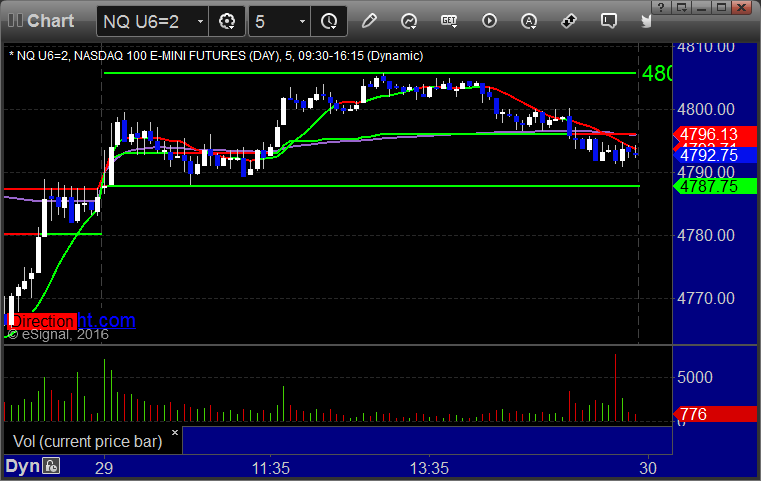Open the comment speech bubble icon
The height and width of the screenshot is (481, 761).
point(609,21)
